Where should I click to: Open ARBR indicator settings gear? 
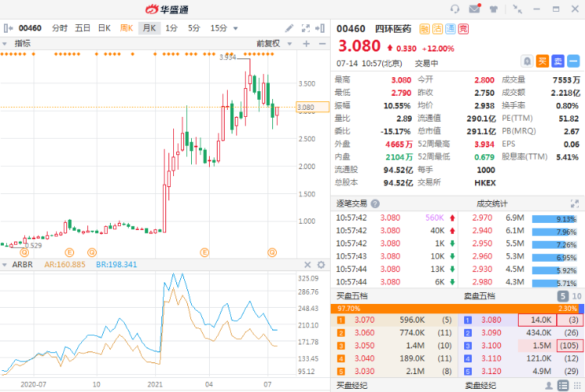321,264
